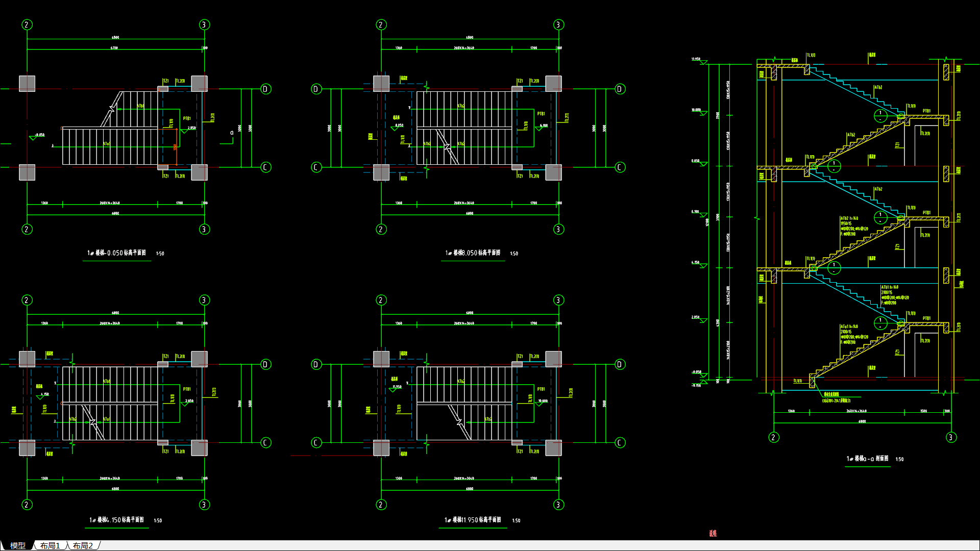Click top axis bubble 2 of -0.050 plan
Viewport: 980px width, 551px height.
27,24
